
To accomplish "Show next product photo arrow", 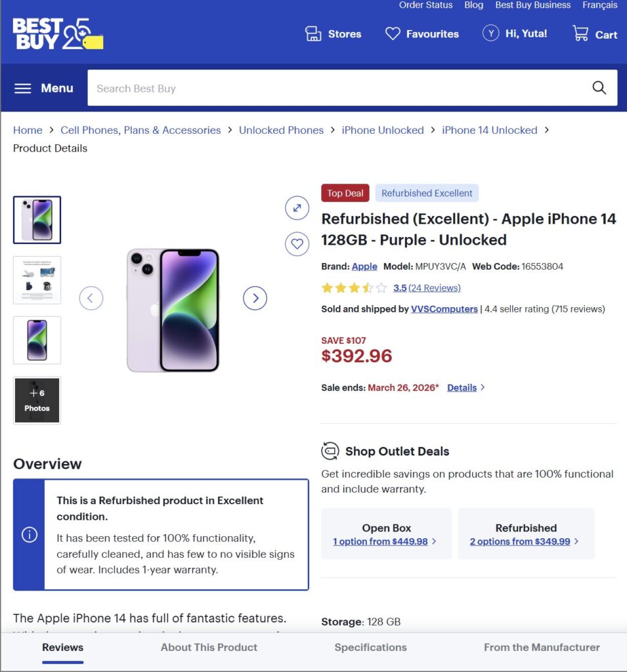I will pyautogui.click(x=255, y=298).
